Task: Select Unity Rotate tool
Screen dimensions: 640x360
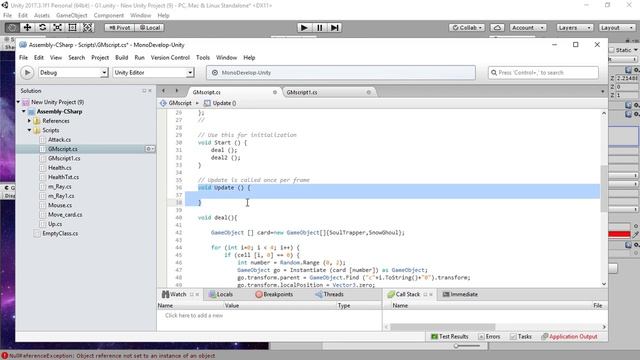Action: 42,27
